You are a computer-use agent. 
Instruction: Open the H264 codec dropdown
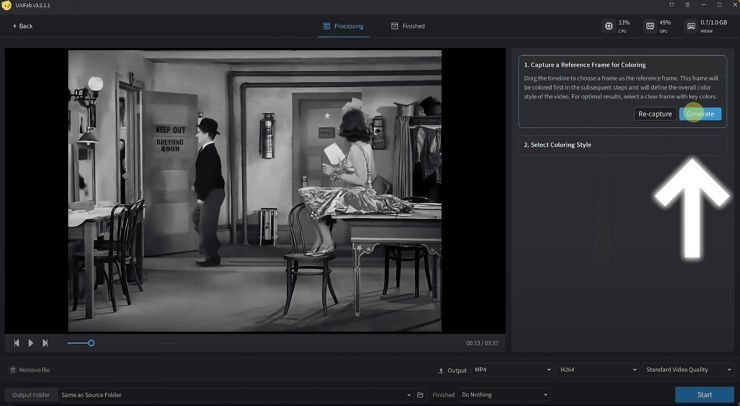(598, 370)
